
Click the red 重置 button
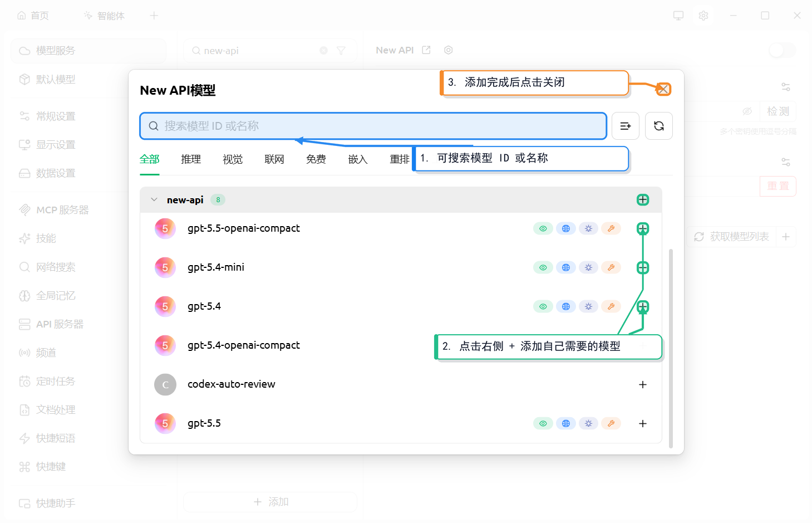click(778, 186)
